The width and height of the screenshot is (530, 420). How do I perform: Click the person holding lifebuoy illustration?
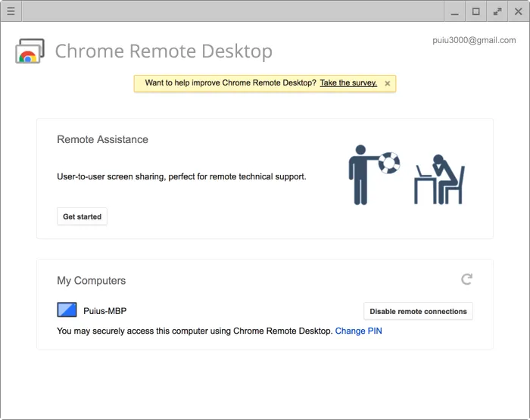pos(374,175)
